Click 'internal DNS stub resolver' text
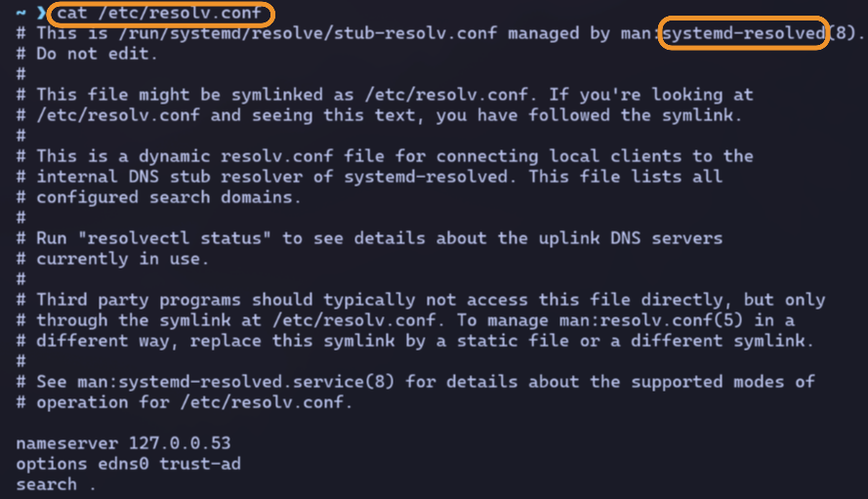This screenshot has width=868, height=499. click(170, 176)
